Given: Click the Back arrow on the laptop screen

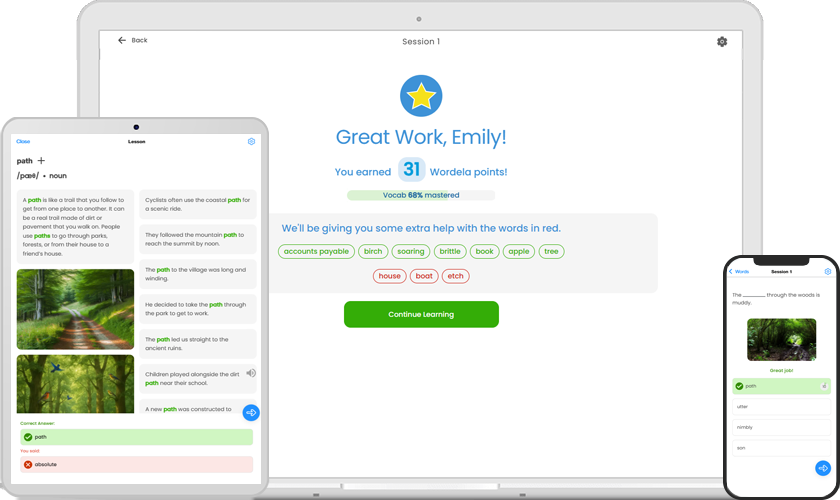Looking at the screenshot, I should [122, 40].
